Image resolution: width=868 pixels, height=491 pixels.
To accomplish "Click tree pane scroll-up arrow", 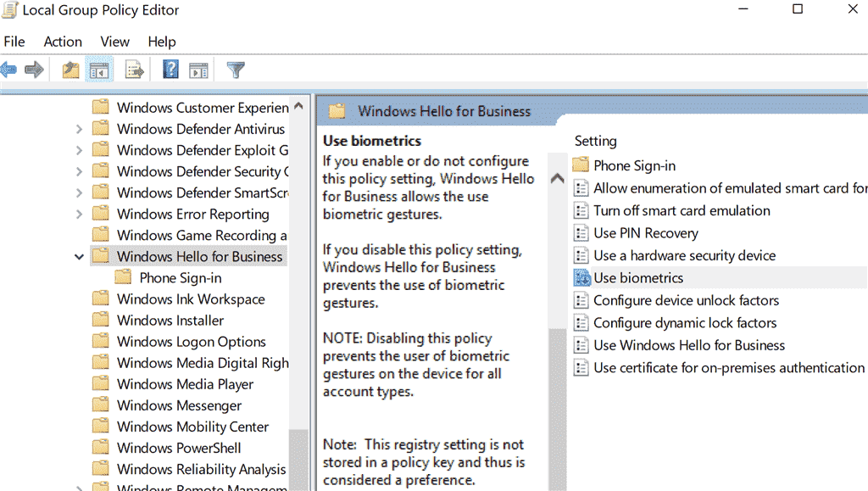I will [298, 106].
